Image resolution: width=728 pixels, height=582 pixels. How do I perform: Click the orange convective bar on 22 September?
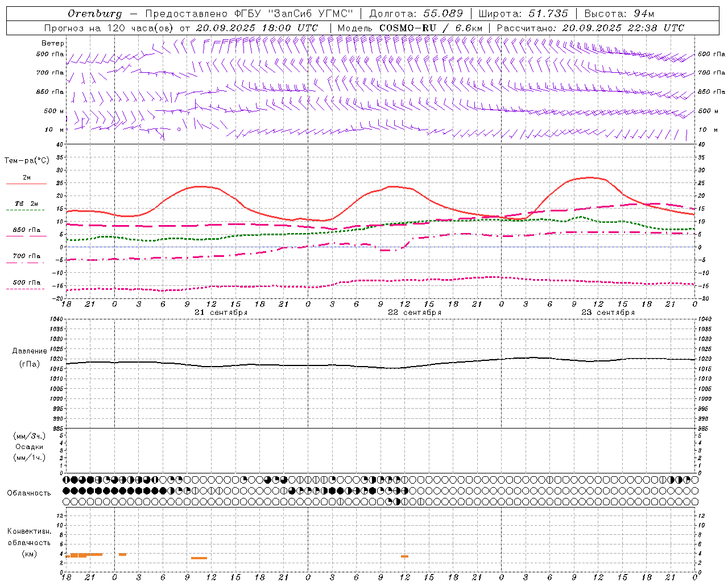404,556
